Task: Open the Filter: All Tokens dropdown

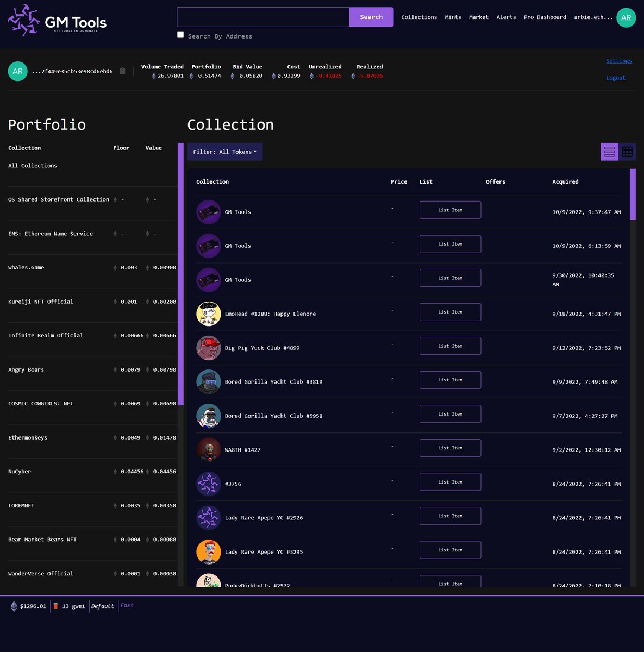Action: tap(224, 152)
